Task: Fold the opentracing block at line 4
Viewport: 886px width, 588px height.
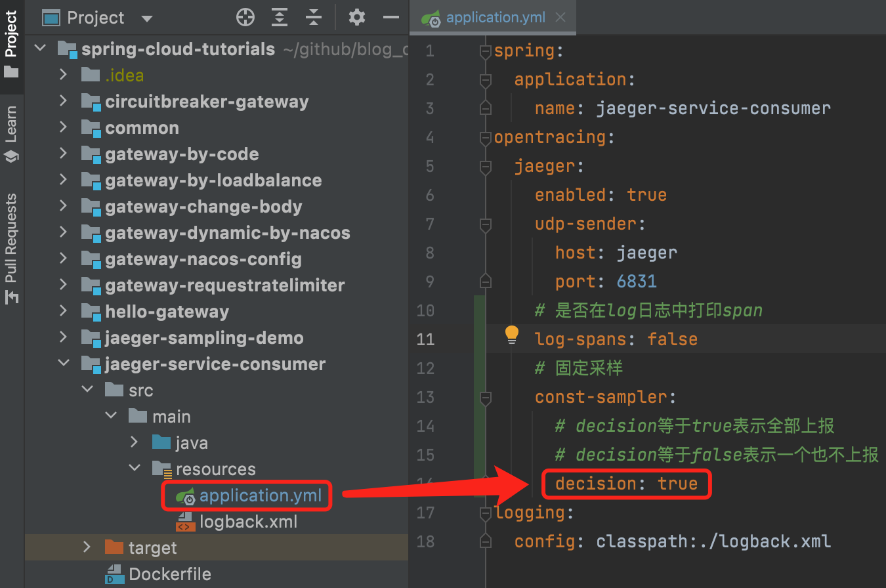Action: [x=486, y=138]
